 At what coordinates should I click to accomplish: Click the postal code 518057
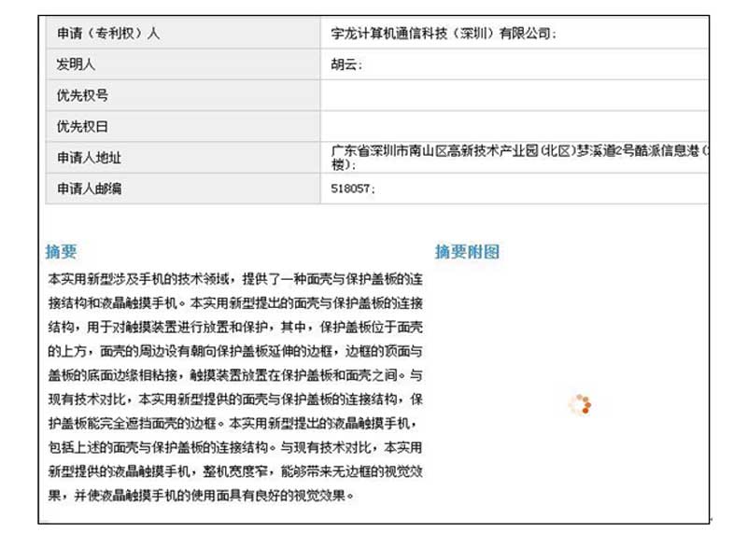coord(351,189)
